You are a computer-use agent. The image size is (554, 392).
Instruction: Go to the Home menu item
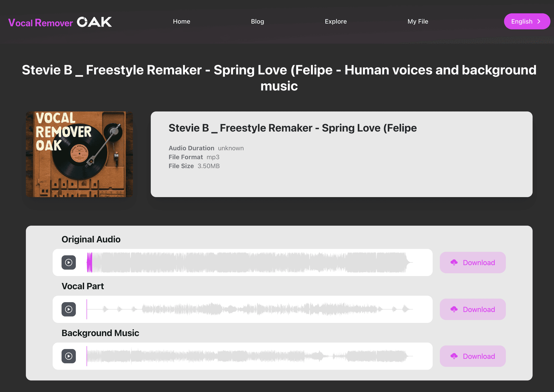click(x=182, y=21)
